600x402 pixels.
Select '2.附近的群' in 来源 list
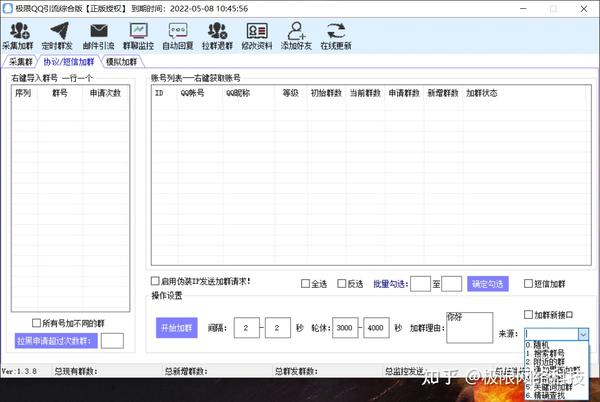[545, 361]
